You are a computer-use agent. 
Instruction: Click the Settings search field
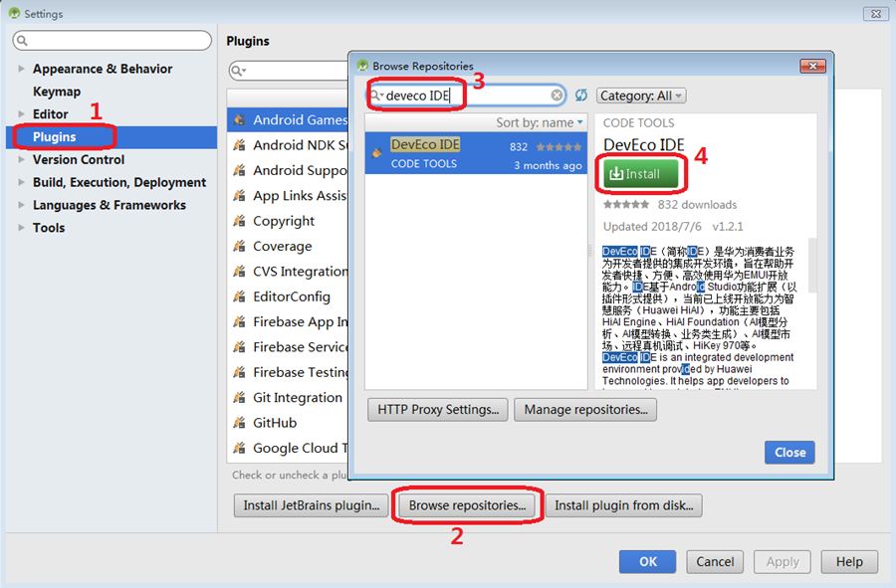[112, 41]
